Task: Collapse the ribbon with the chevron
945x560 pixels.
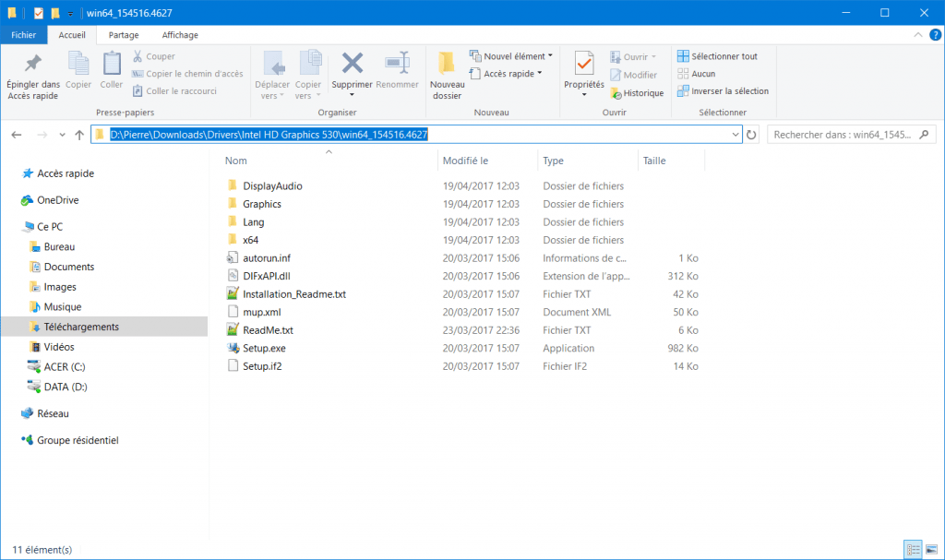Action: pyautogui.click(x=918, y=35)
